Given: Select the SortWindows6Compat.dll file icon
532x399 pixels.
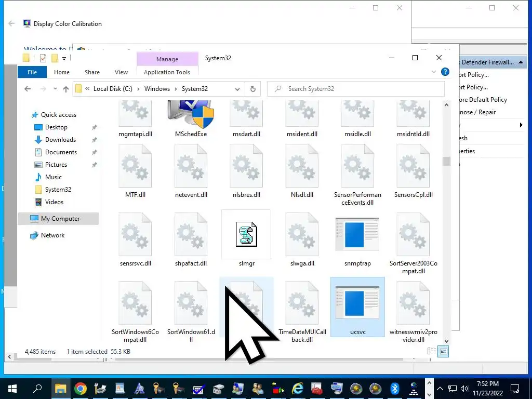Looking at the screenshot, I should (x=135, y=303).
